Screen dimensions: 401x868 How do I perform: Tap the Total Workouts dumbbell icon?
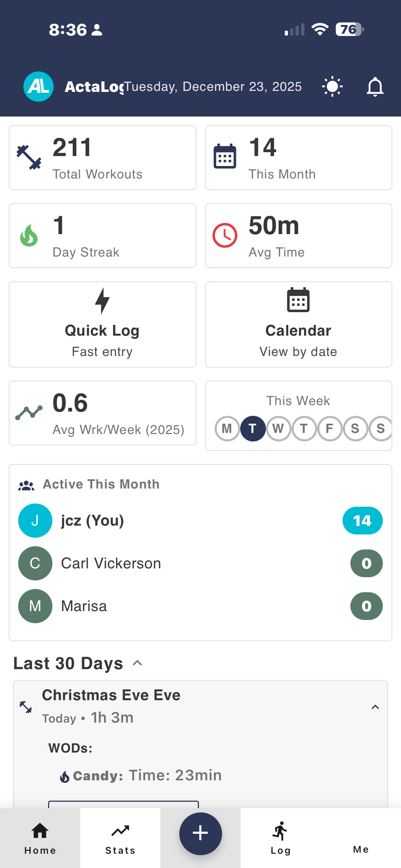click(29, 157)
